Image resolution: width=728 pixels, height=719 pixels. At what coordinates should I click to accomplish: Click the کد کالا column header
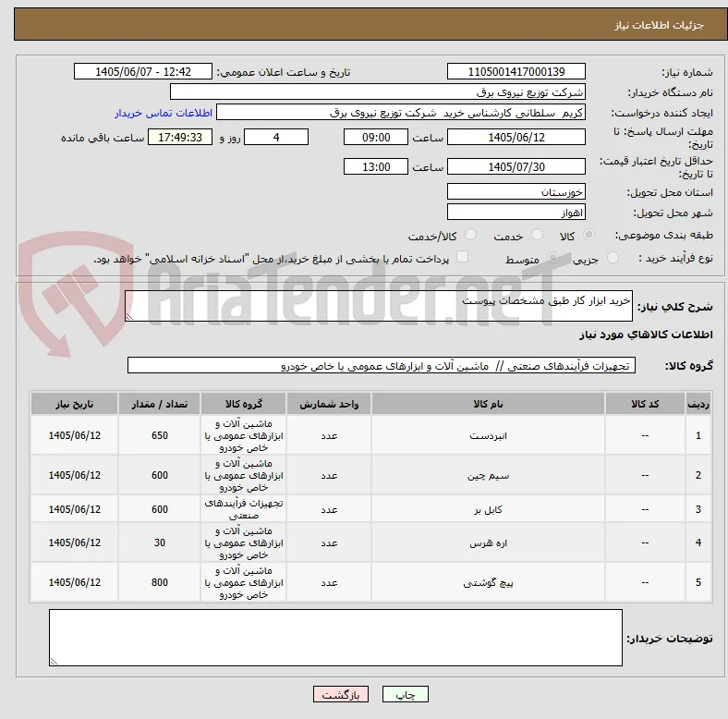pyautogui.click(x=645, y=404)
